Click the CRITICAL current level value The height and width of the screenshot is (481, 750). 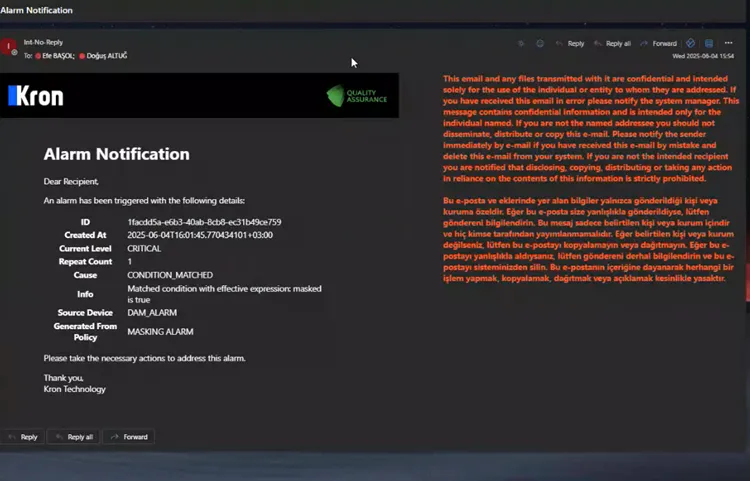144,248
